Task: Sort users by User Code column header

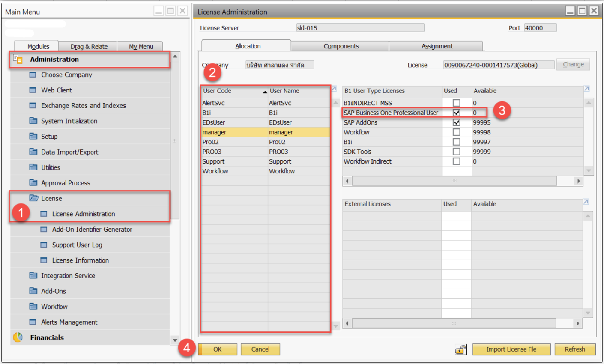Action: pos(234,91)
